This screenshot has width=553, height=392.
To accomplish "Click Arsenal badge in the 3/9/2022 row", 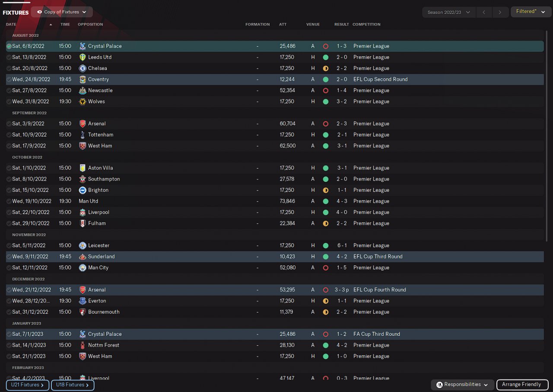I will click(83, 124).
